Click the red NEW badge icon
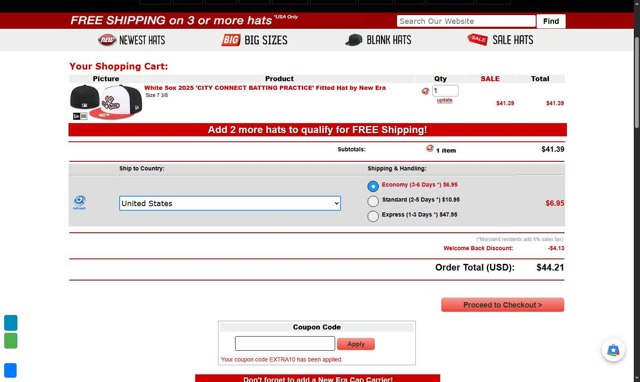640x382 pixels. [107, 40]
